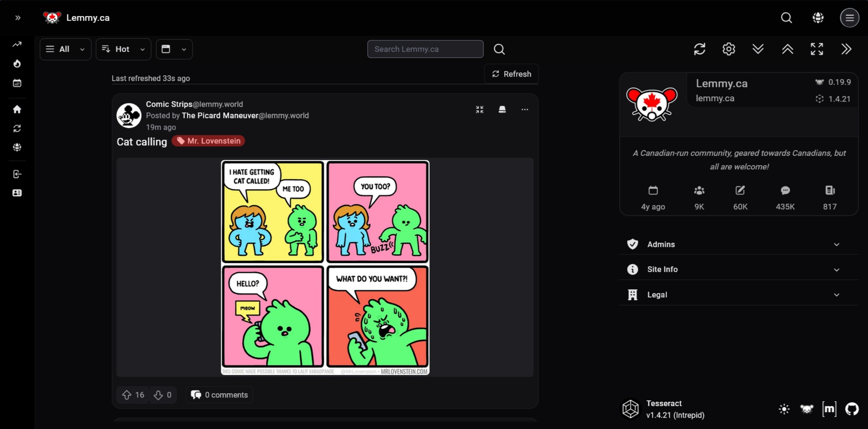
Task: Go to Home via the sidebar house icon
Action: pos(17,109)
